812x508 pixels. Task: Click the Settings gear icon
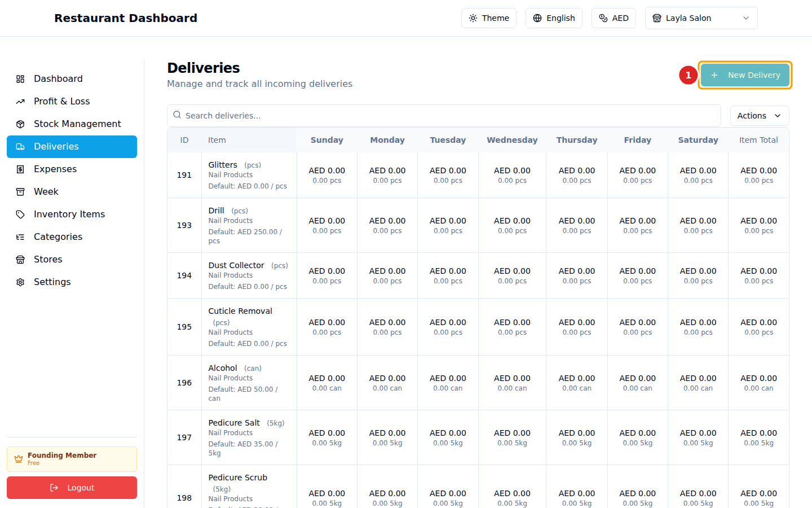click(20, 282)
